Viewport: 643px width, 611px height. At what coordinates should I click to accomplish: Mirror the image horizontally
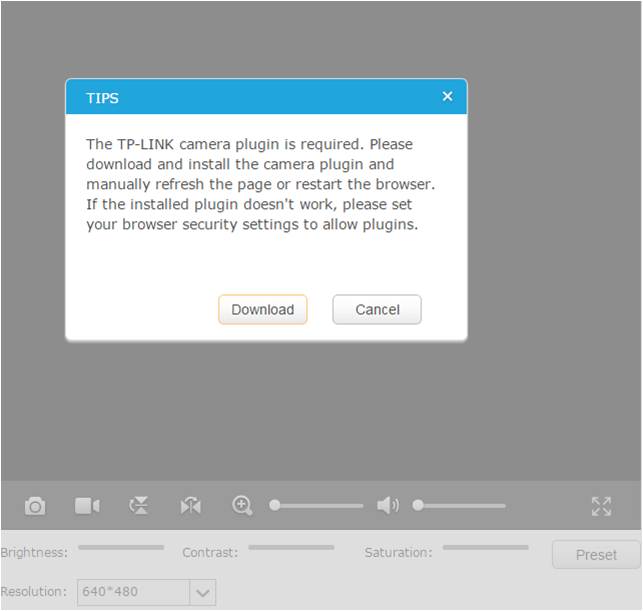click(x=191, y=506)
